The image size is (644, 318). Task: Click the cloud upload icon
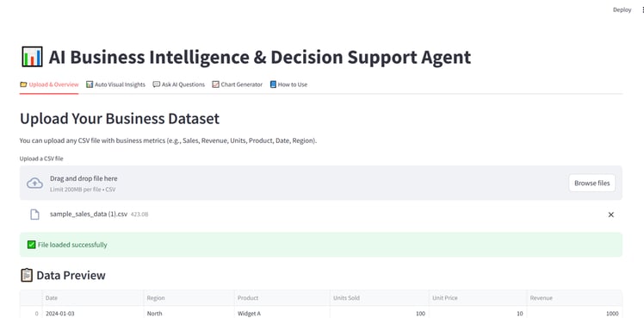(x=35, y=184)
